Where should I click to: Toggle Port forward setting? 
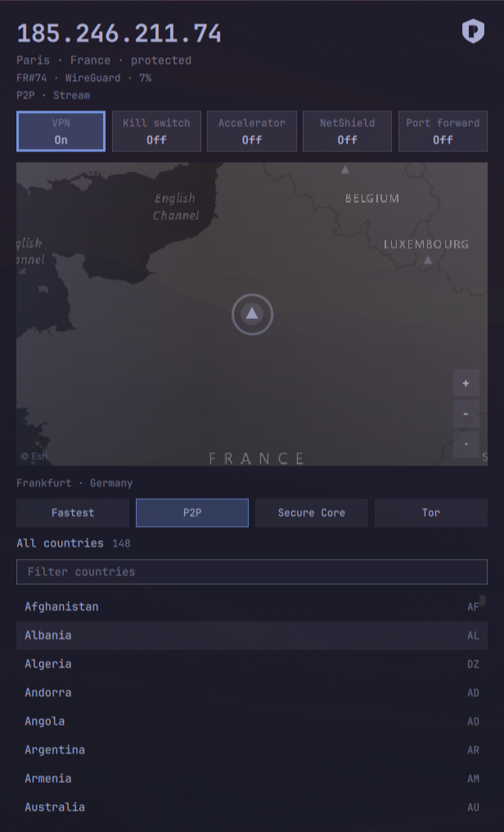443,131
